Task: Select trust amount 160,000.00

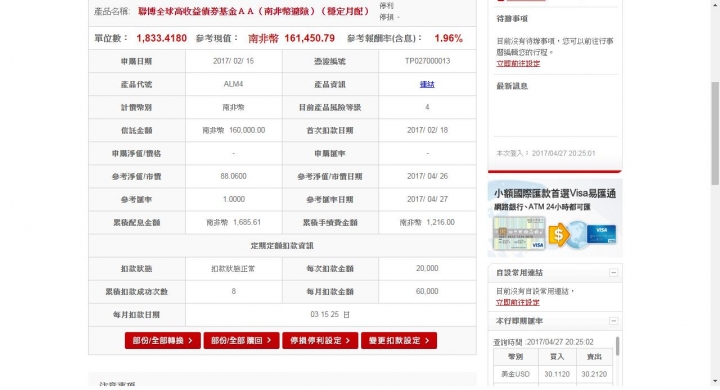Action: tap(247, 130)
